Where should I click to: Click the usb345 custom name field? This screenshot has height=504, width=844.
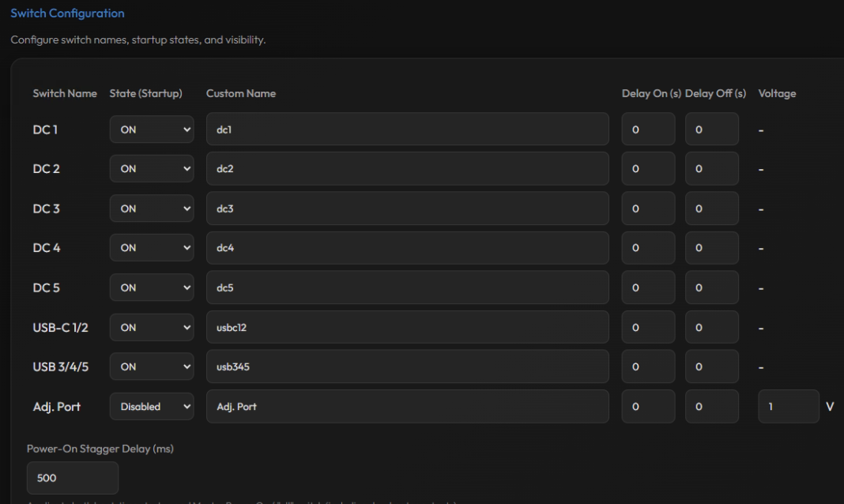[x=408, y=367]
